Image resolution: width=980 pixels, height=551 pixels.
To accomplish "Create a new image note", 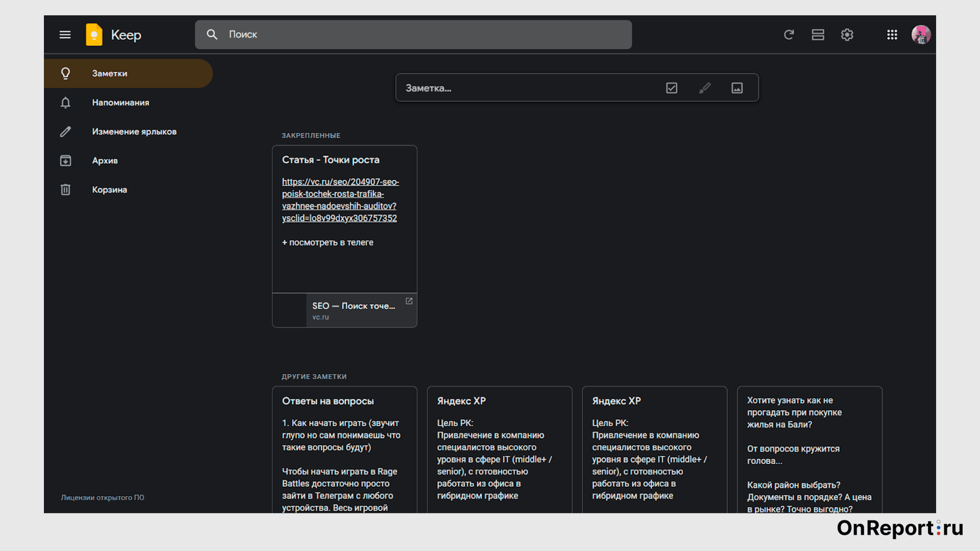I will pos(737,88).
